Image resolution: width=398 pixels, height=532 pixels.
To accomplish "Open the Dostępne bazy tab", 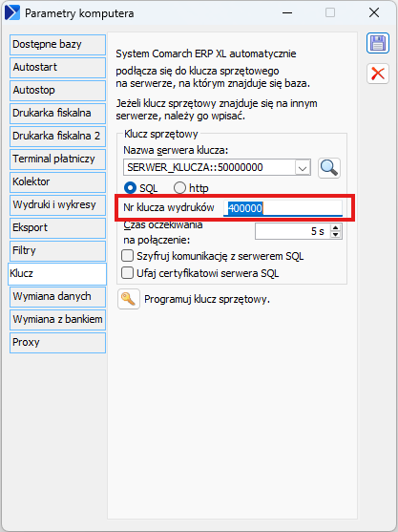I will 57,45.
